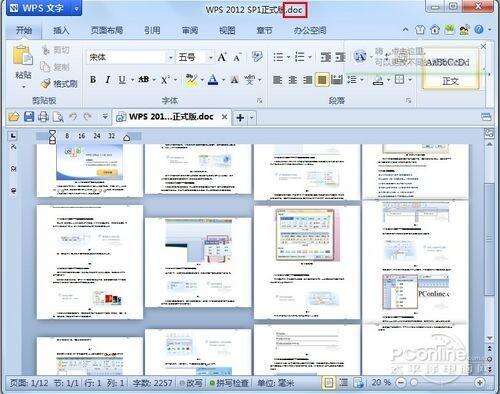Switch to the 插入 tab
The width and height of the screenshot is (500, 394).
pos(61,30)
